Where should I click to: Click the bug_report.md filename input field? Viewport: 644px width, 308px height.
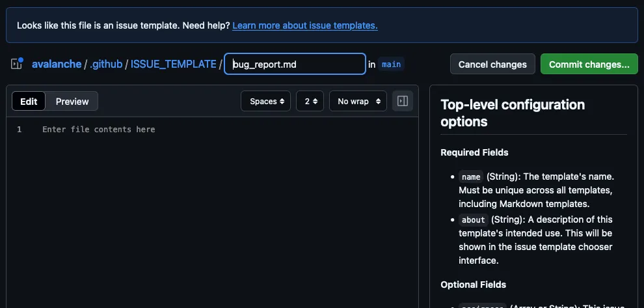pyautogui.click(x=295, y=64)
